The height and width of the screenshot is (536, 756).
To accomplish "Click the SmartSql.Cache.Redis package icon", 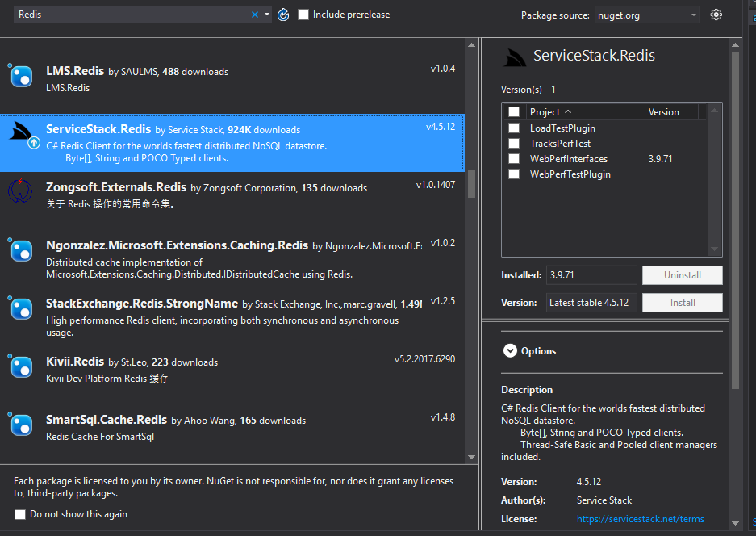I will tap(21, 425).
